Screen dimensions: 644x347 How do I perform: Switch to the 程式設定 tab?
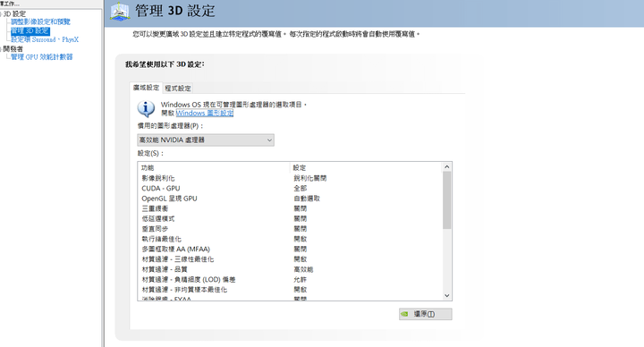pyautogui.click(x=178, y=89)
